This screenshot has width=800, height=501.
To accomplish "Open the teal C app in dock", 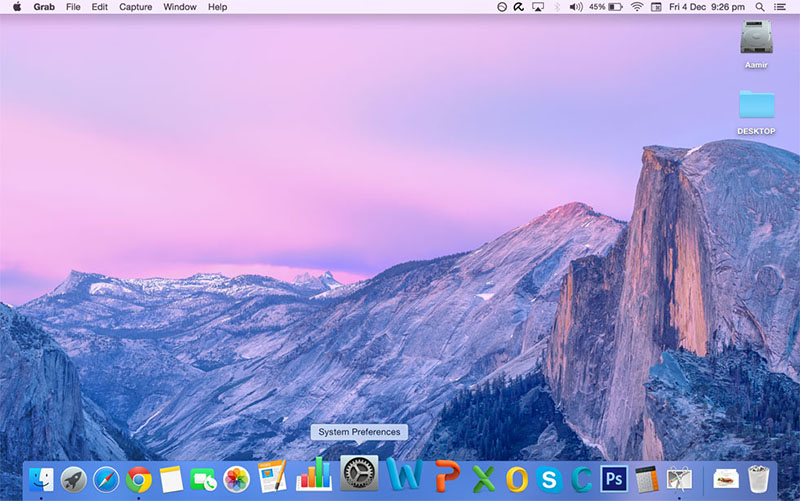I will pyautogui.click(x=581, y=480).
